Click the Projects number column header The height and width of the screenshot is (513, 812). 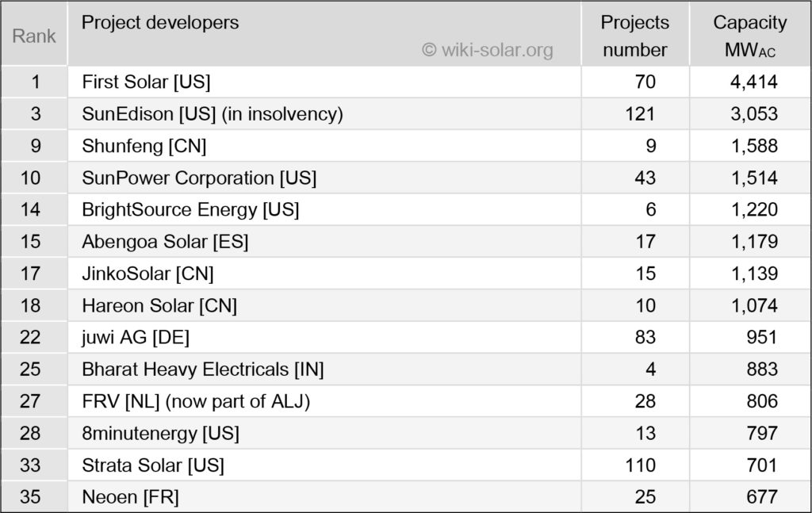tap(634, 36)
